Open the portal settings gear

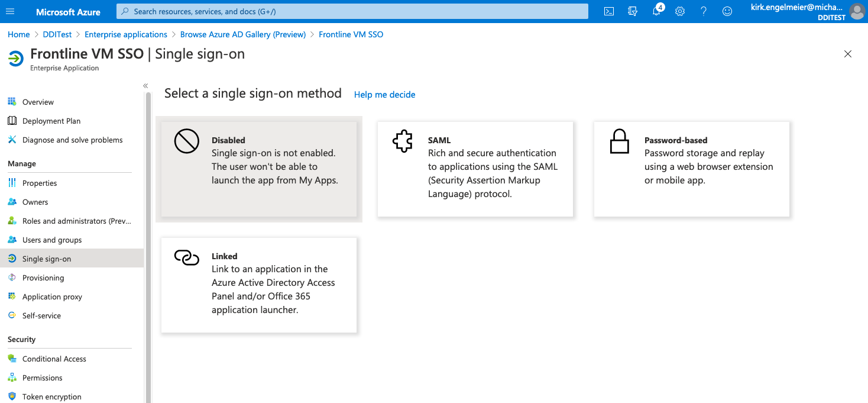680,11
